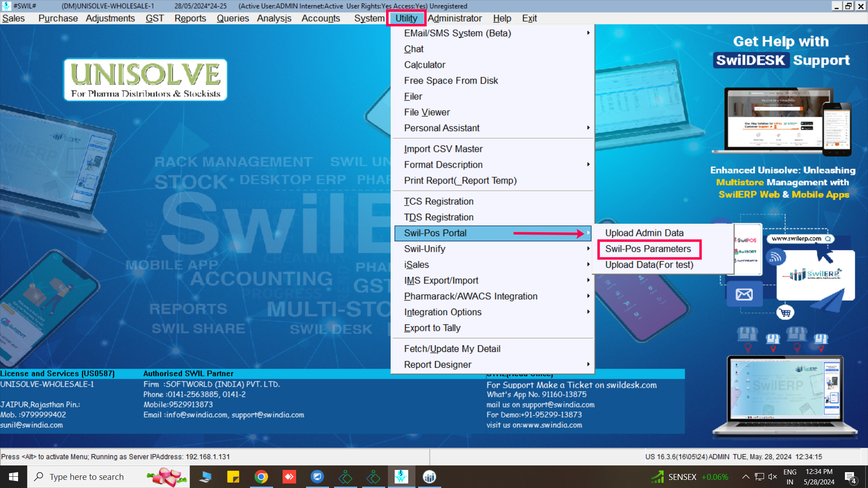Click the shopping cart icon in banner

click(785, 312)
